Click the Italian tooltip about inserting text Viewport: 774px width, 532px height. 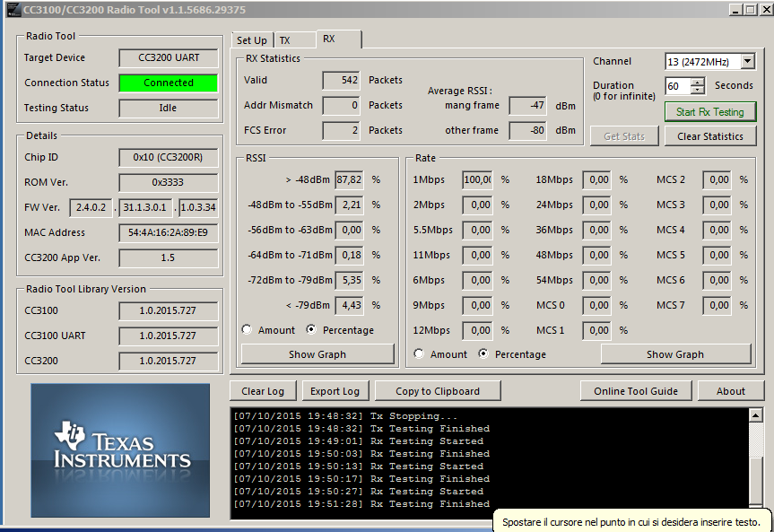(x=631, y=521)
